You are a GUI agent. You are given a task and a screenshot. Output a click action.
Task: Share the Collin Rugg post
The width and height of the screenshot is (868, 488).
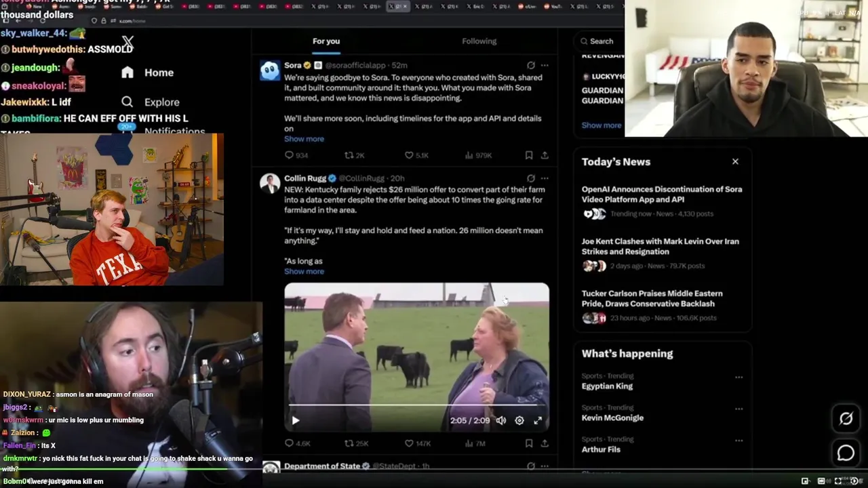(545, 443)
